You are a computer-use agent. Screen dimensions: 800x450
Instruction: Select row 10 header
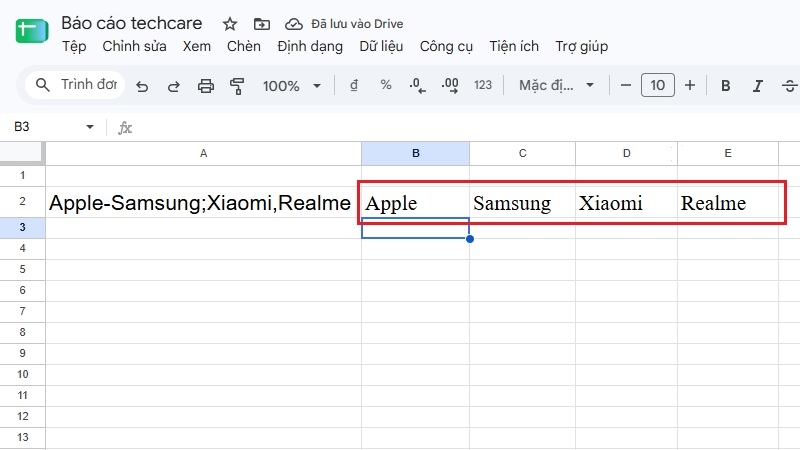tap(22, 374)
